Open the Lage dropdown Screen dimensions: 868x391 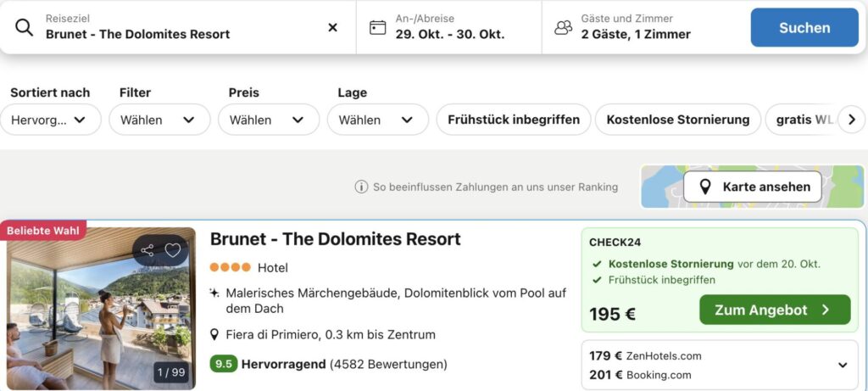coord(377,120)
